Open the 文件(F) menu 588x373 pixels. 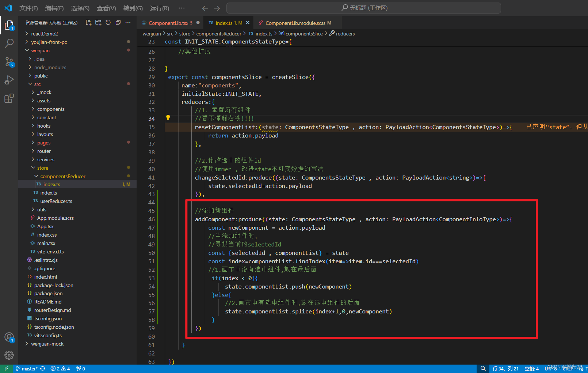(28, 8)
